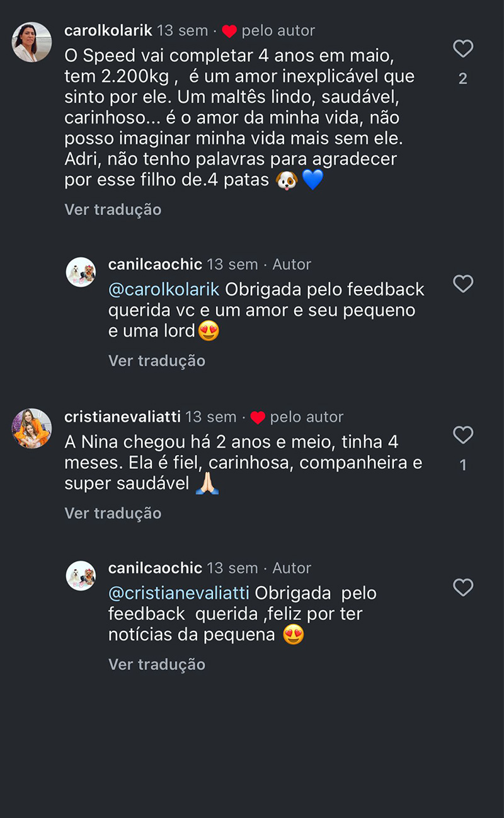Show translation of second canilcaochic reply

click(157, 664)
